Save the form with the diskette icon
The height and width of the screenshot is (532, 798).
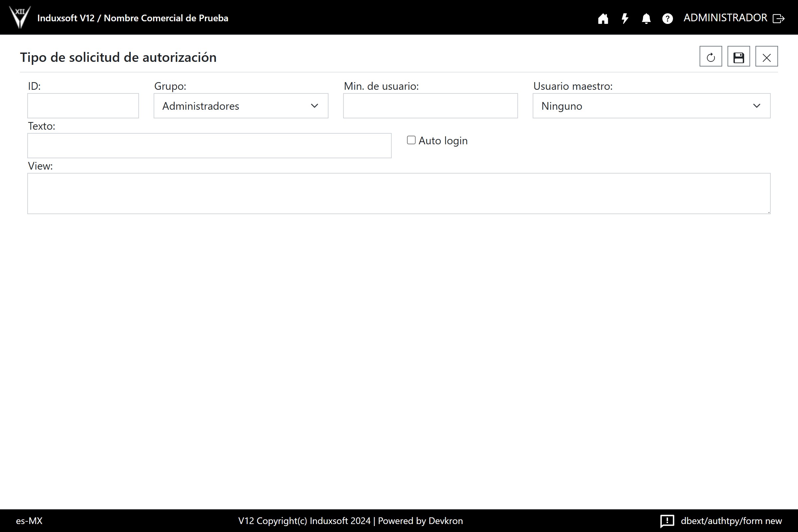[x=738, y=57]
